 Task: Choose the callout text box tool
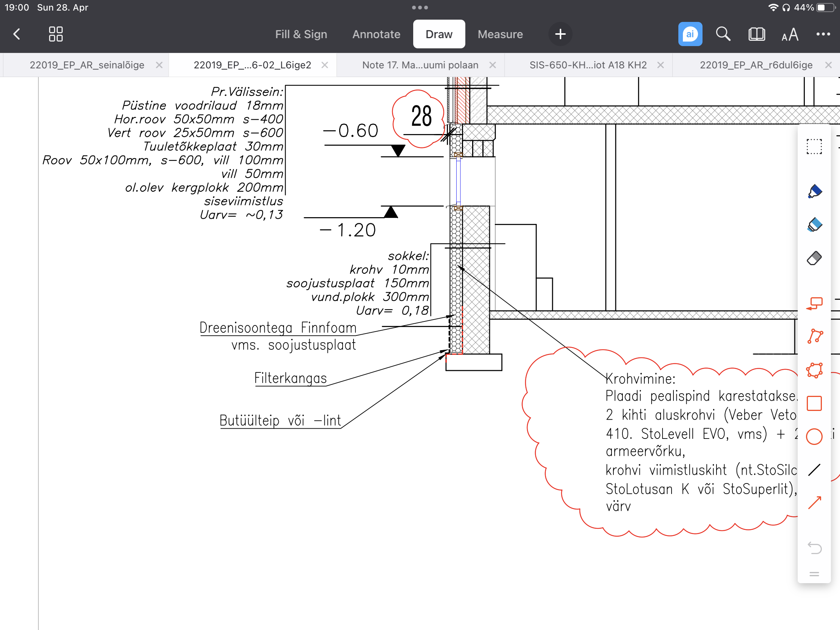[814, 303]
